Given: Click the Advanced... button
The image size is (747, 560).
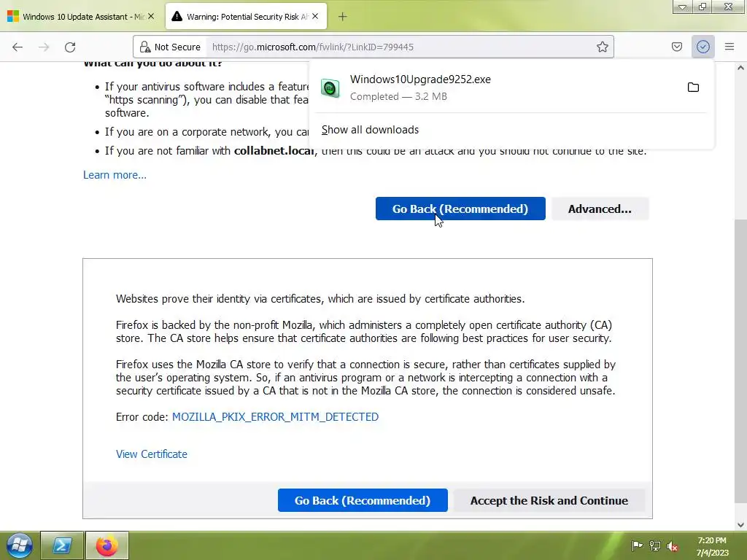Looking at the screenshot, I should (x=600, y=209).
